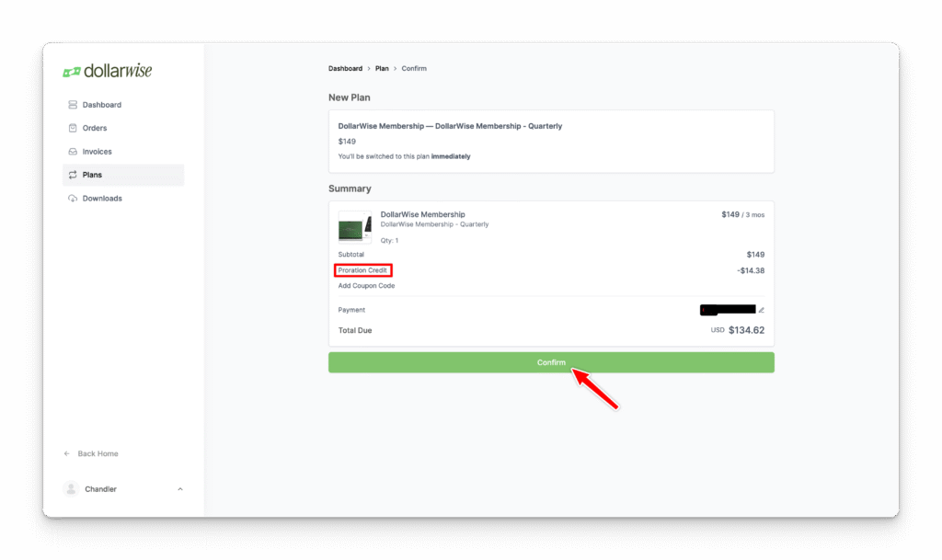Go to Orders in the sidebar
942x560 pixels.
(x=123, y=128)
